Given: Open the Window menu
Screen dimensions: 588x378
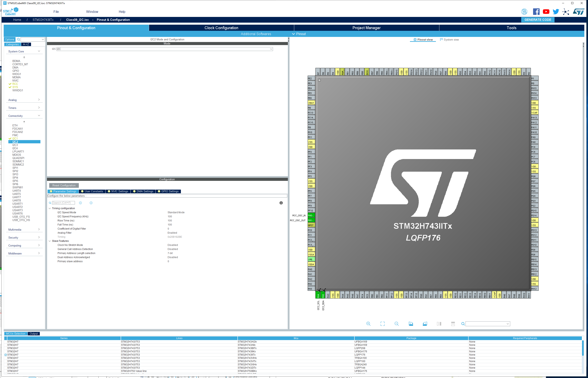Looking at the screenshot, I should pyautogui.click(x=92, y=12).
